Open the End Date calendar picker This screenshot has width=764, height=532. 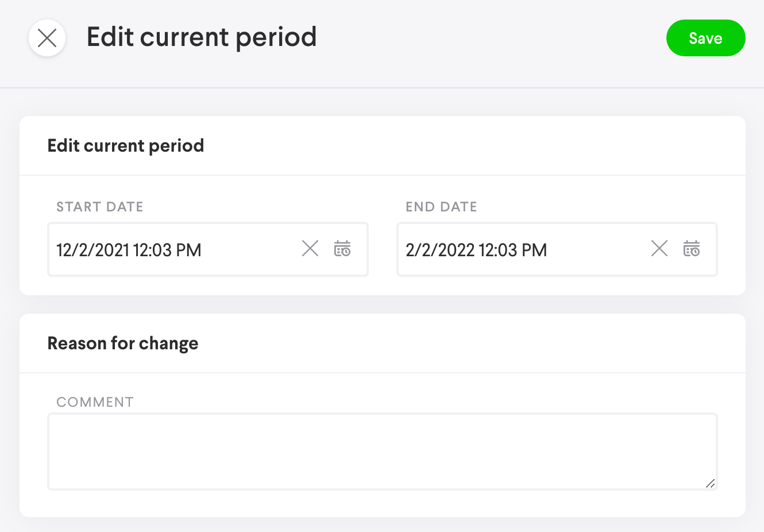tap(692, 249)
